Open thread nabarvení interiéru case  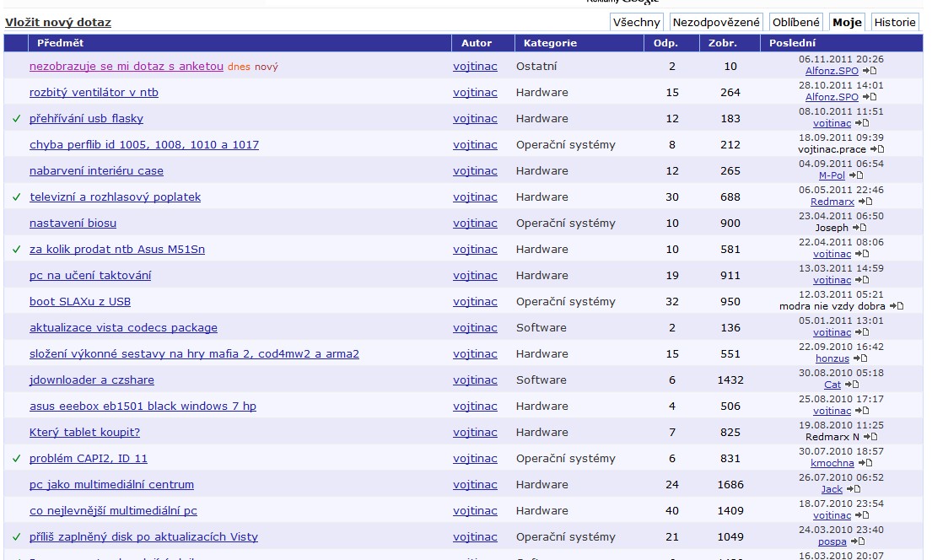(96, 171)
